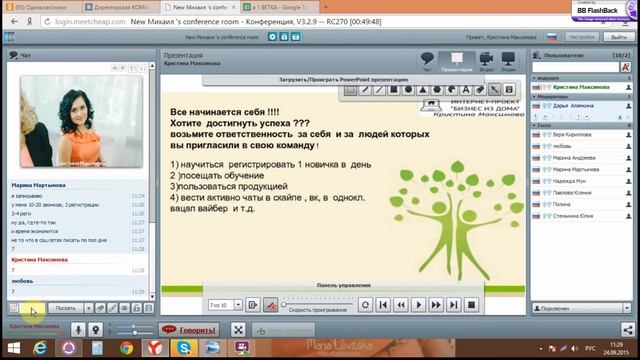Click the lock room icon in header
This screenshot has width=640, height=360.
pos(284,37)
